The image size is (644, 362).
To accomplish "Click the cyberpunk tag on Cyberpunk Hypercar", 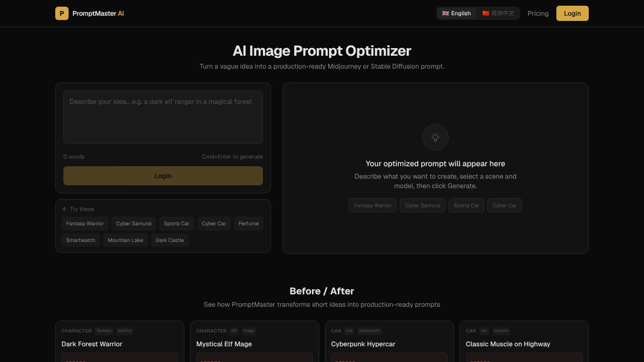I will point(370,331).
